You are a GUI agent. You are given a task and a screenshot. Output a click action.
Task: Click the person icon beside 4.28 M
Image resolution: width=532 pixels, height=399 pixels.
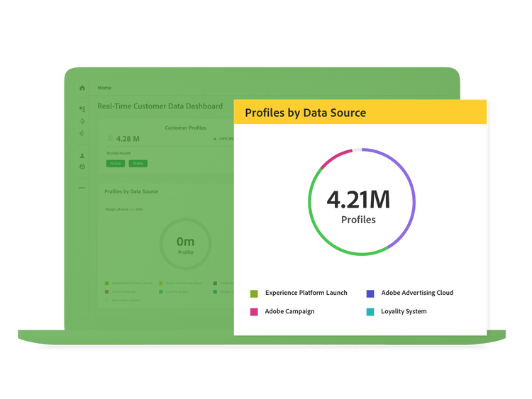pos(110,139)
